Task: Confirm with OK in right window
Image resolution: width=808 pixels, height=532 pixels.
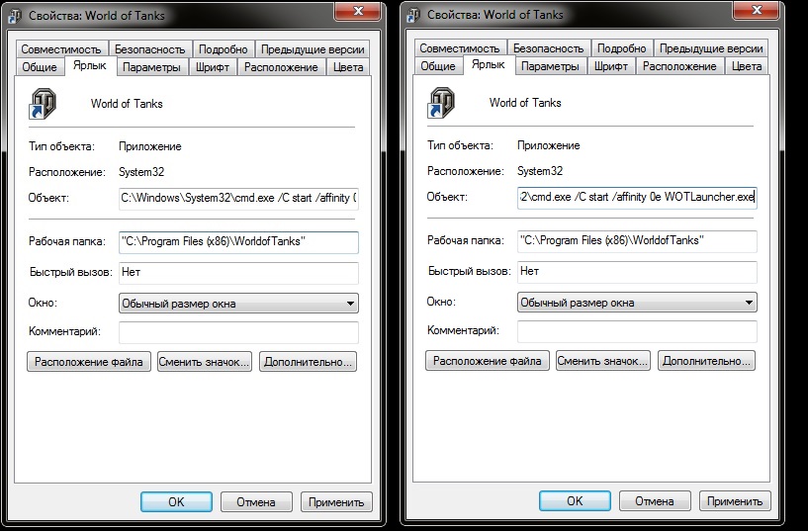Action: coord(575,500)
